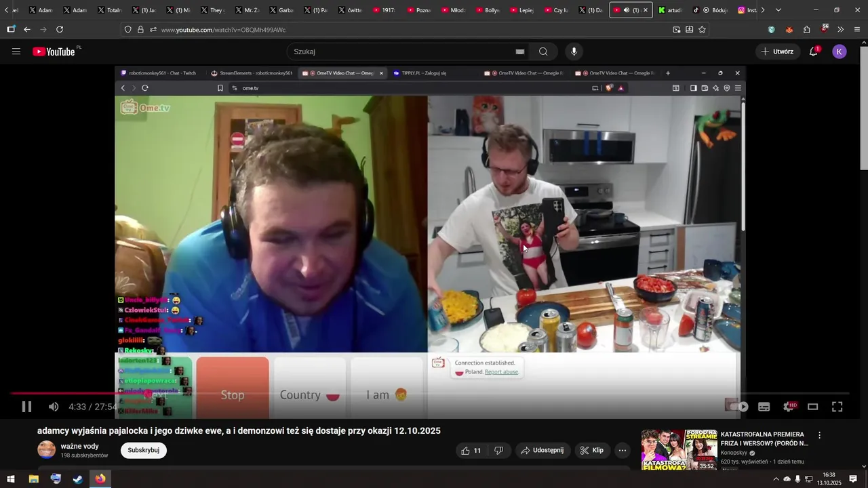Toggle the autoplay switch in the player
868x488 pixels.
[738, 407]
